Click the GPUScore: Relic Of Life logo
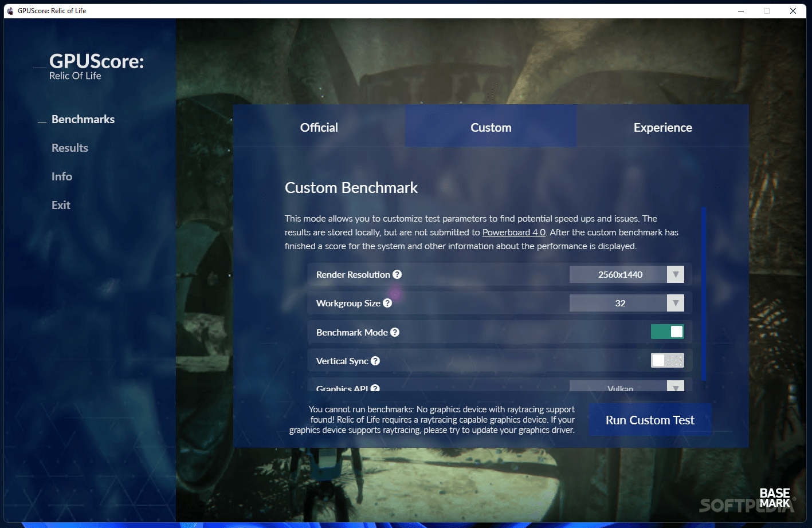 tap(96, 67)
